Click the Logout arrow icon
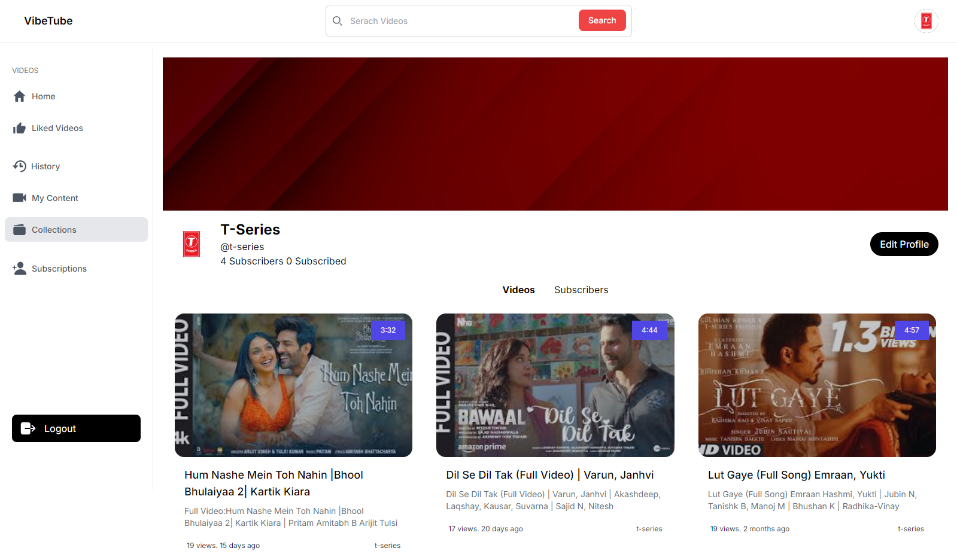957x560 pixels. (28, 428)
